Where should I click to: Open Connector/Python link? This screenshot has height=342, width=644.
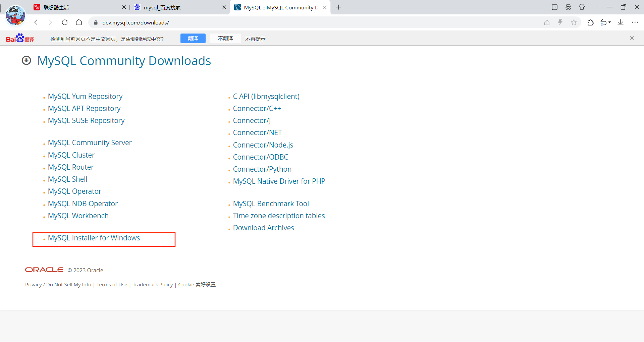point(262,169)
